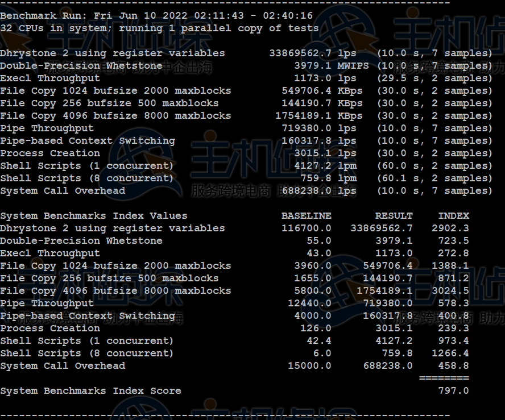Click the 'System Benchmarks Index Score' label

[90, 390]
